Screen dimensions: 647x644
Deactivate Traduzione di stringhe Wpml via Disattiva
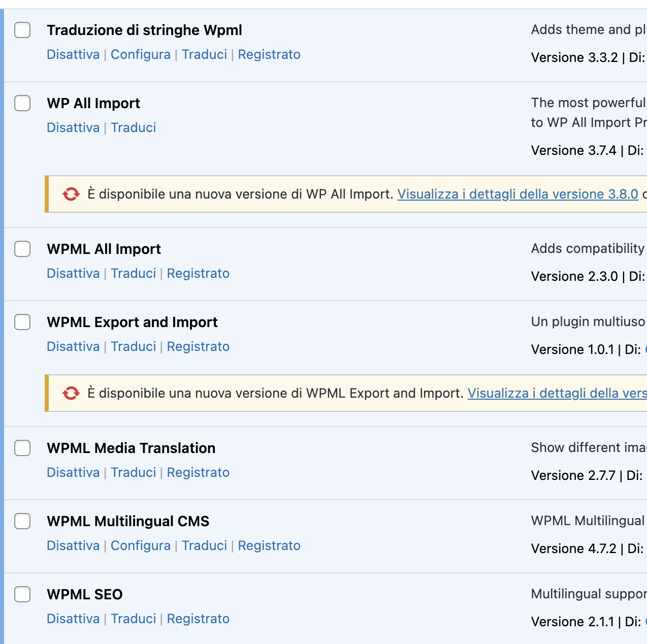click(x=73, y=54)
